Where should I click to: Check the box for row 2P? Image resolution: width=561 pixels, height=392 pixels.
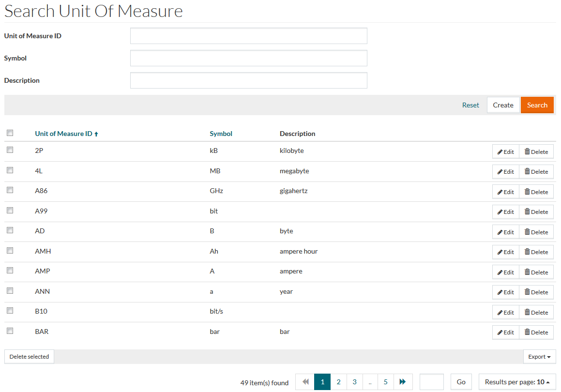10,150
